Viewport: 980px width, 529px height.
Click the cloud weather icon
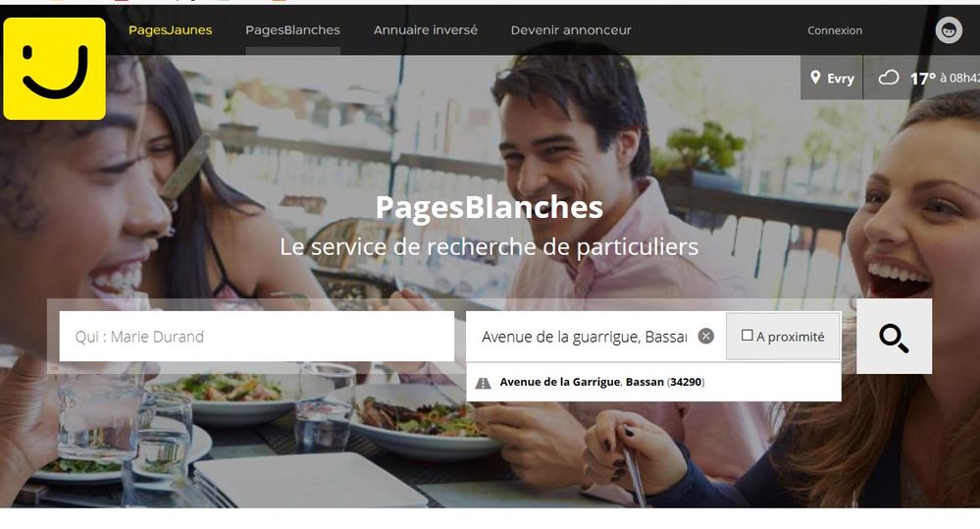click(888, 78)
